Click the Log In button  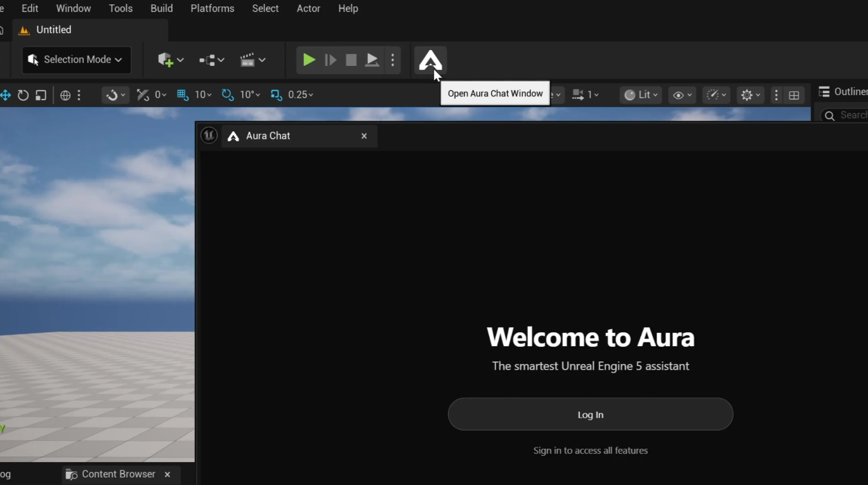(x=590, y=415)
